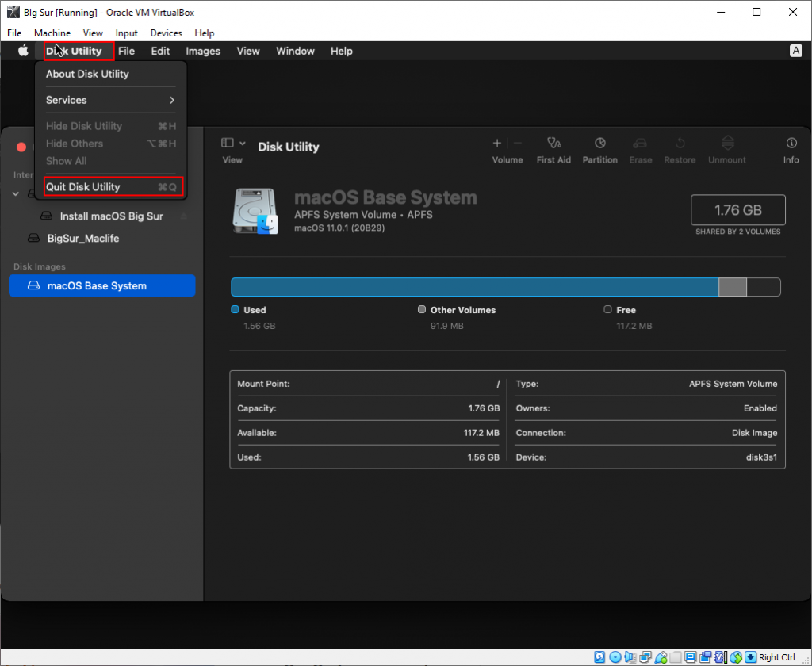Expand the Services submenu
Screen dimensions: 812x666
(x=110, y=100)
